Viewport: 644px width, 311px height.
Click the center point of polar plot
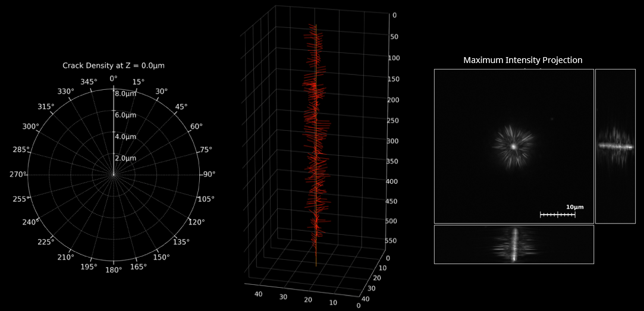click(x=114, y=174)
